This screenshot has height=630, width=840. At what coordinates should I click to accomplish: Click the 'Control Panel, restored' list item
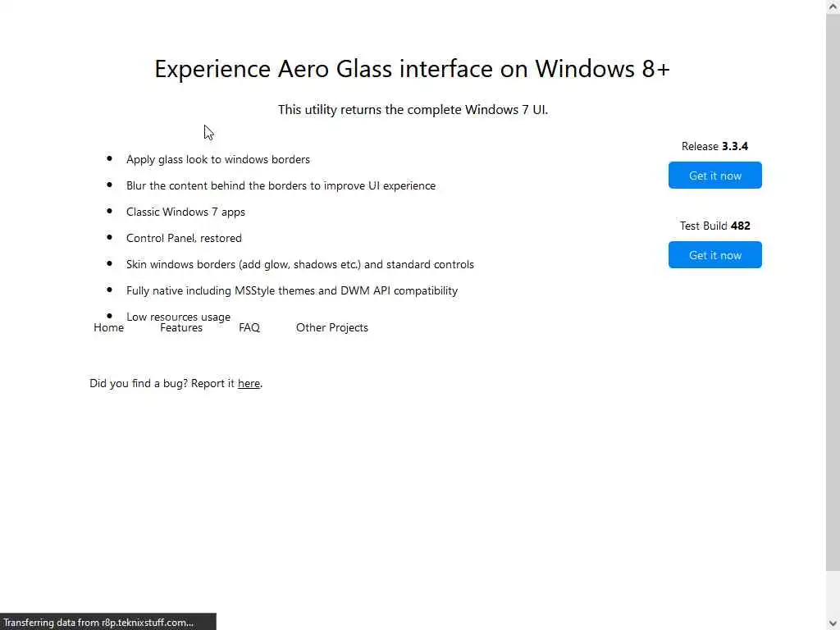(x=184, y=238)
